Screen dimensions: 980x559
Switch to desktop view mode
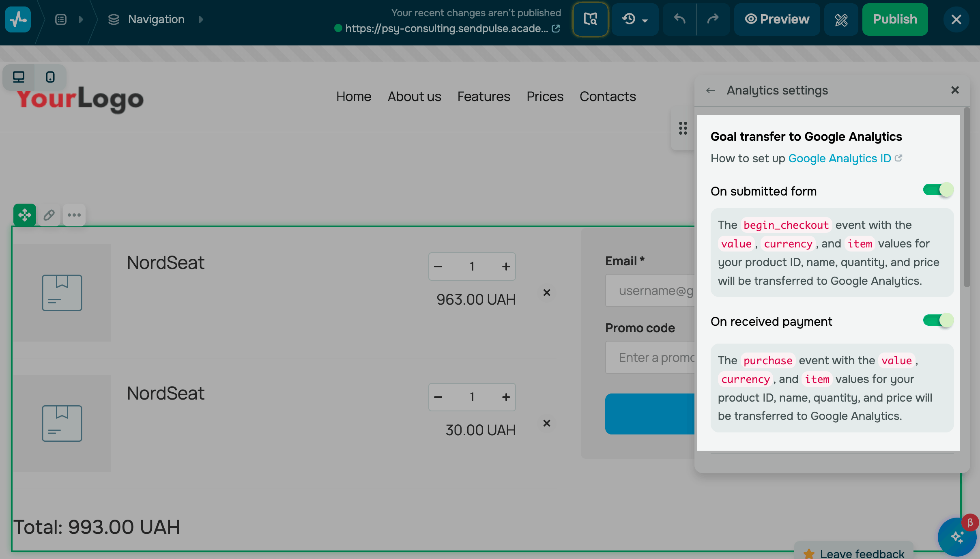click(x=19, y=77)
